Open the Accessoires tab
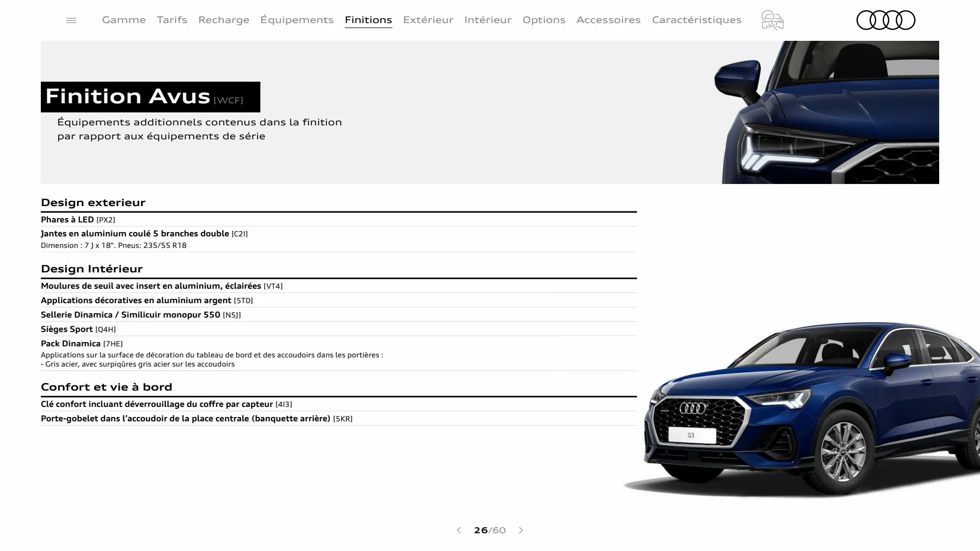The width and height of the screenshot is (980, 551). click(x=609, y=20)
